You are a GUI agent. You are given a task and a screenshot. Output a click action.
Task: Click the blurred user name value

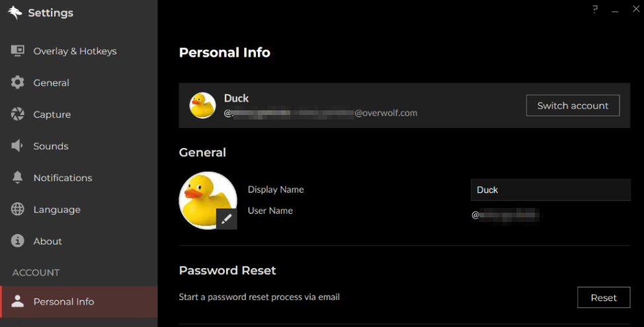pos(505,215)
